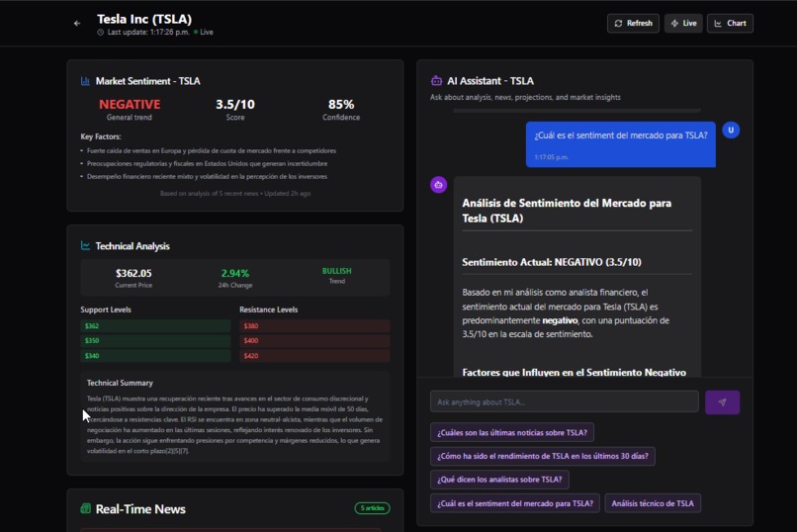
Task: Focus the Ask anything about TSLA input
Action: [x=565, y=401]
